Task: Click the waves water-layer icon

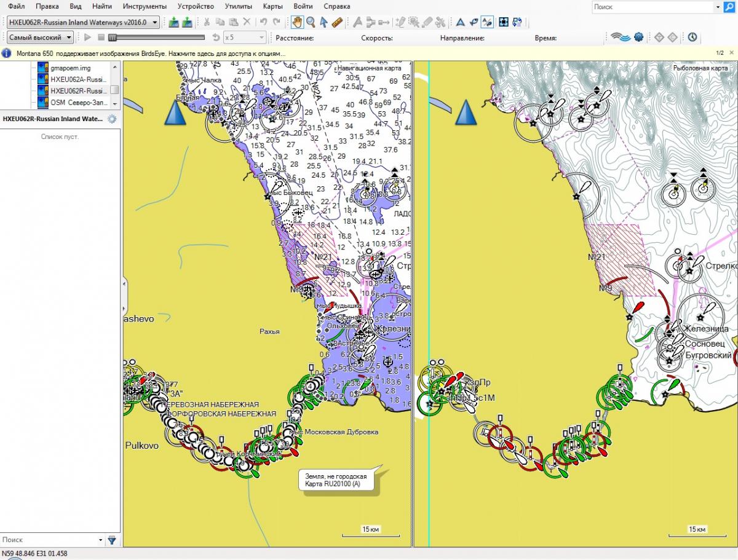Action: [620, 37]
